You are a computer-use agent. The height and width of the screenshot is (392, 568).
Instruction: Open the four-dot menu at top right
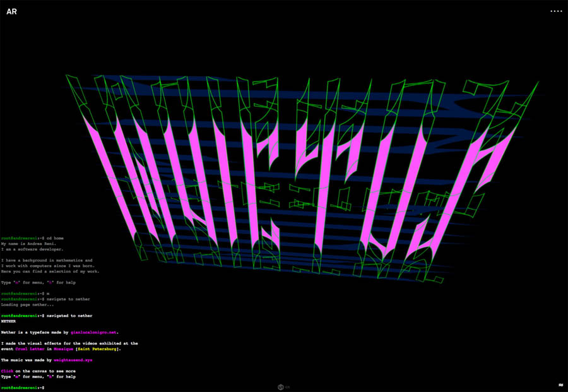[556, 11]
